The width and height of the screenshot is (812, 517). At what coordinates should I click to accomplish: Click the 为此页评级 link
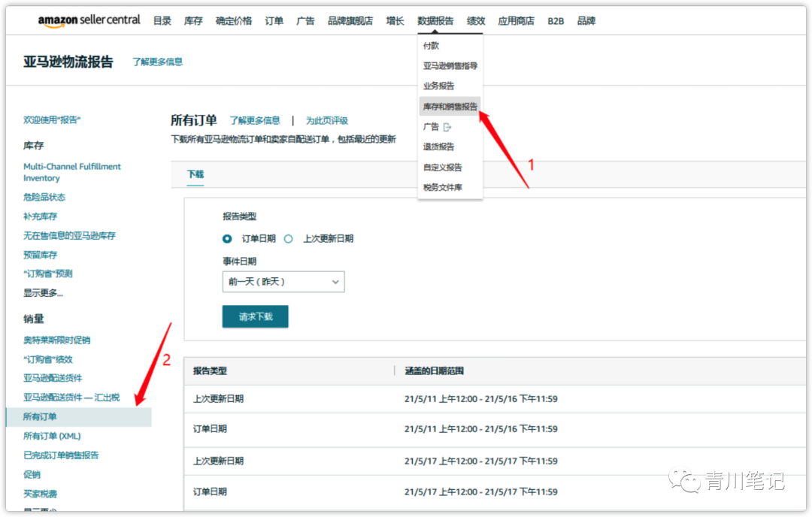click(x=327, y=120)
